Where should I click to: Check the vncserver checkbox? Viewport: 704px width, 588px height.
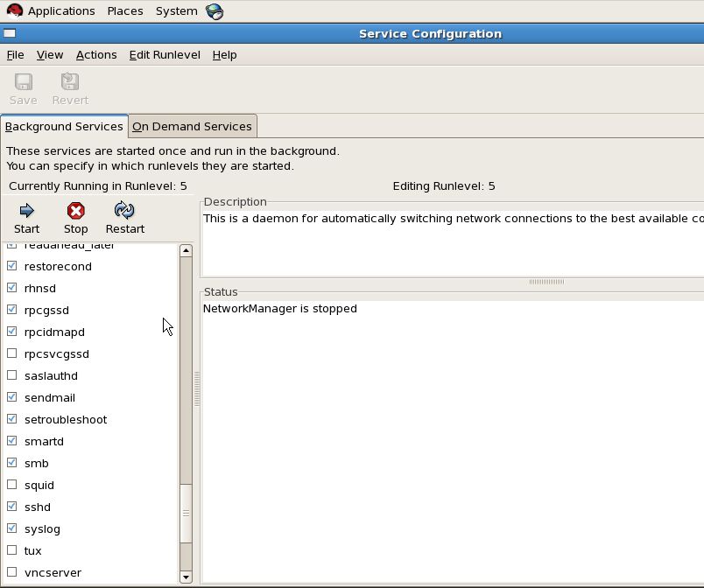coord(12,572)
